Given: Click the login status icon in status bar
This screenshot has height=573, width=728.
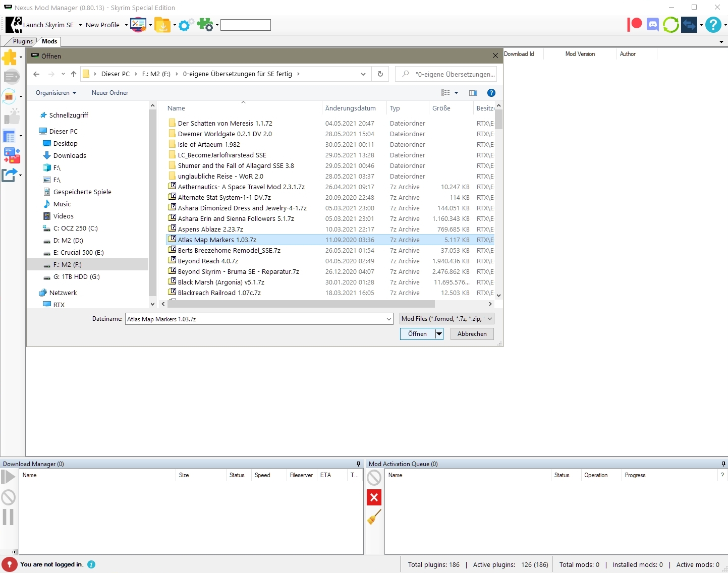Looking at the screenshot, I should [9, 564].
